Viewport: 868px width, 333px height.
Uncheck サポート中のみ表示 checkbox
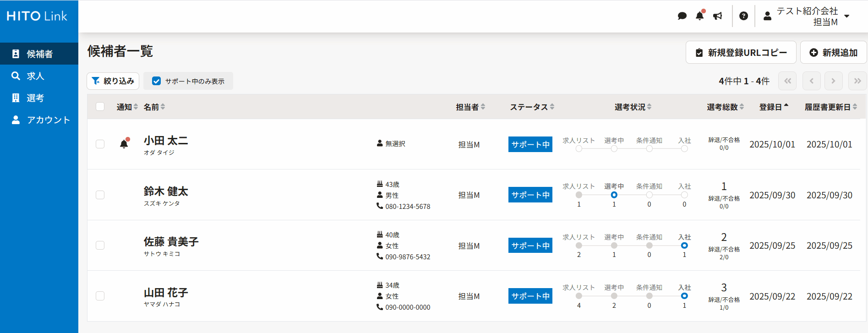tap(157, 81)
